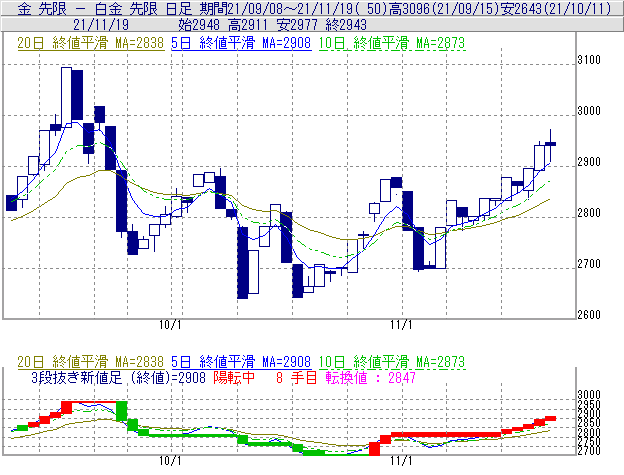The height and width of the screenshot is (475, 624).
Task: Click the tall white candle at the September peak
Action: click(x=66, y=97)
